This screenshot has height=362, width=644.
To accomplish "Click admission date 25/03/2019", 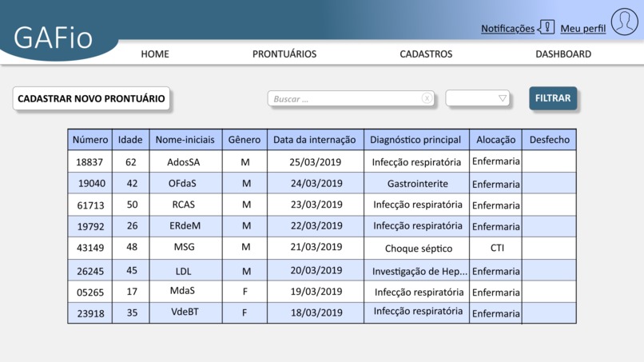I will tap(315, 162).
